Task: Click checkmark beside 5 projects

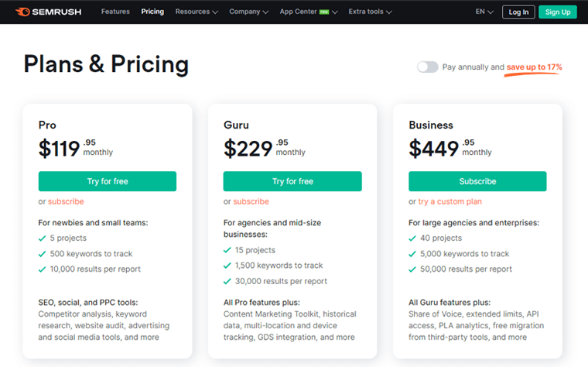Action: [42, 238]
